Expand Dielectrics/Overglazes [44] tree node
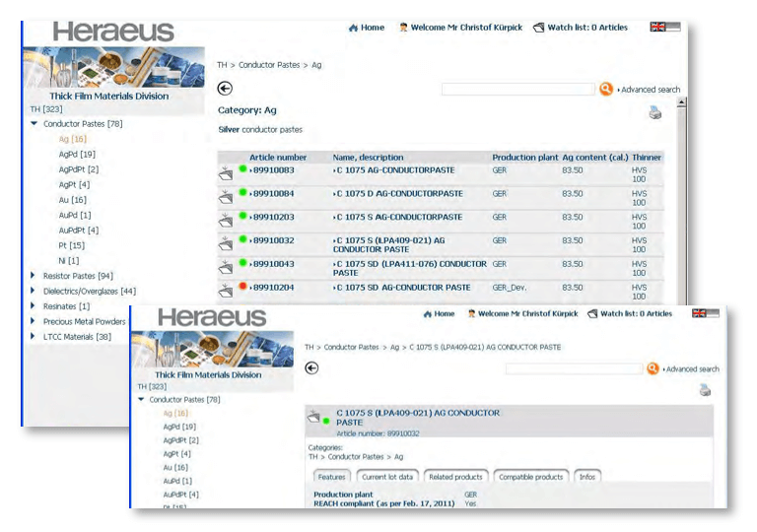Viewport: 757px width, 532px height. click(x=33, y=291)
